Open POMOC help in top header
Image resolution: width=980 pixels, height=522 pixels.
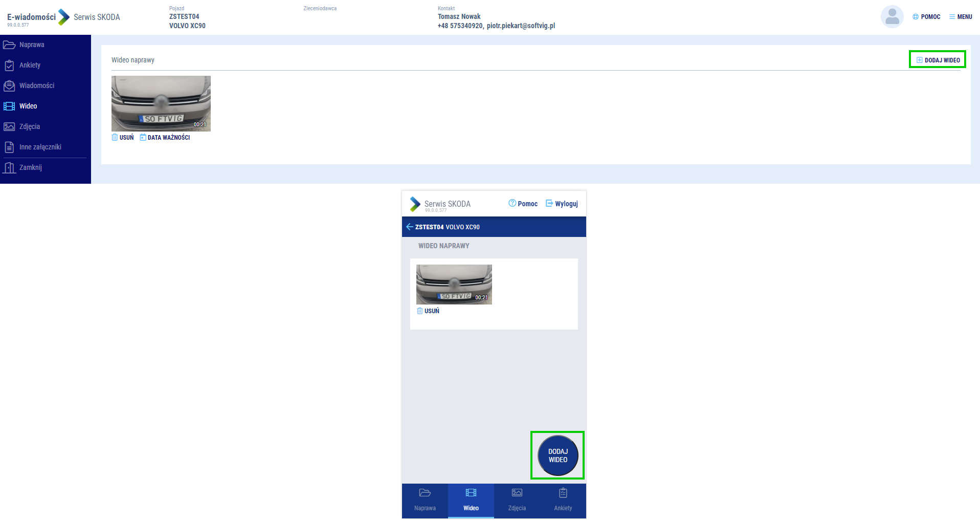[x=926, y=17]
